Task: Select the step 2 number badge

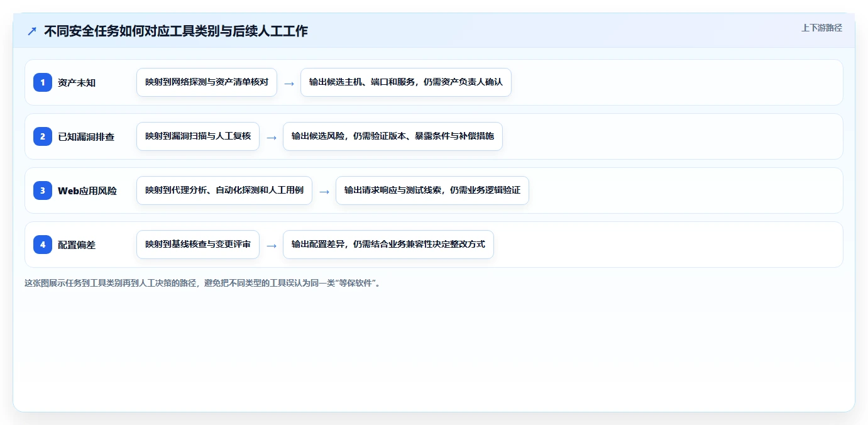Action: click(43, 136)
